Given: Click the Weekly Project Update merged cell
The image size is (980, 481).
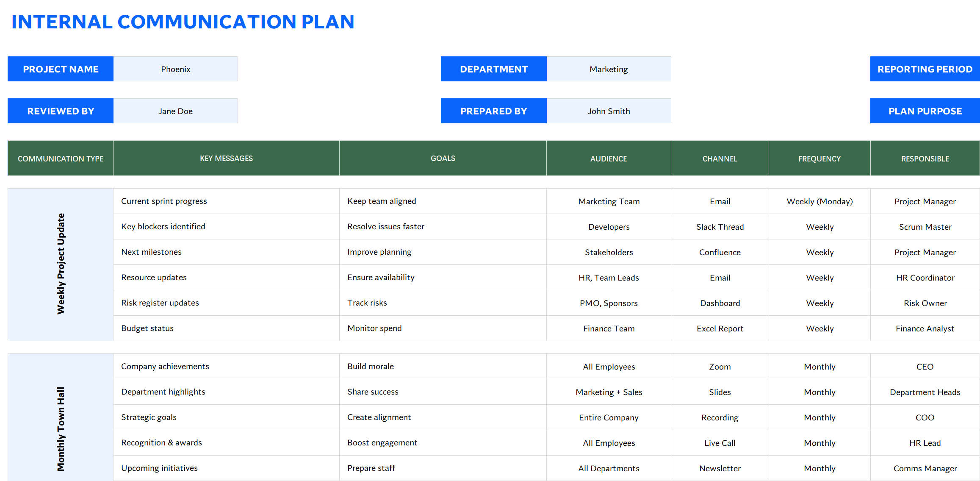Looking at the screenshot, I should click(x=61, y=264).
